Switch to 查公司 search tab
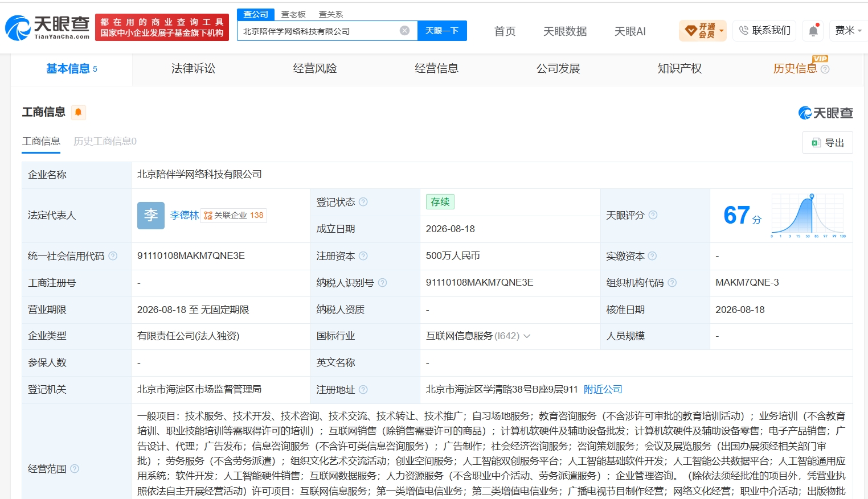 pyautogui.click(x=256, y=14)
